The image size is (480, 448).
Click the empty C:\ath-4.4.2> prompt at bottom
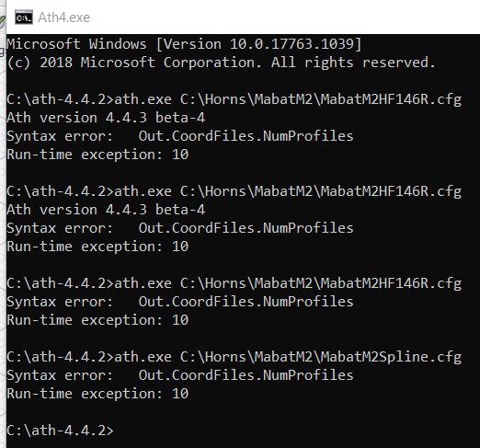coord(60,431)
